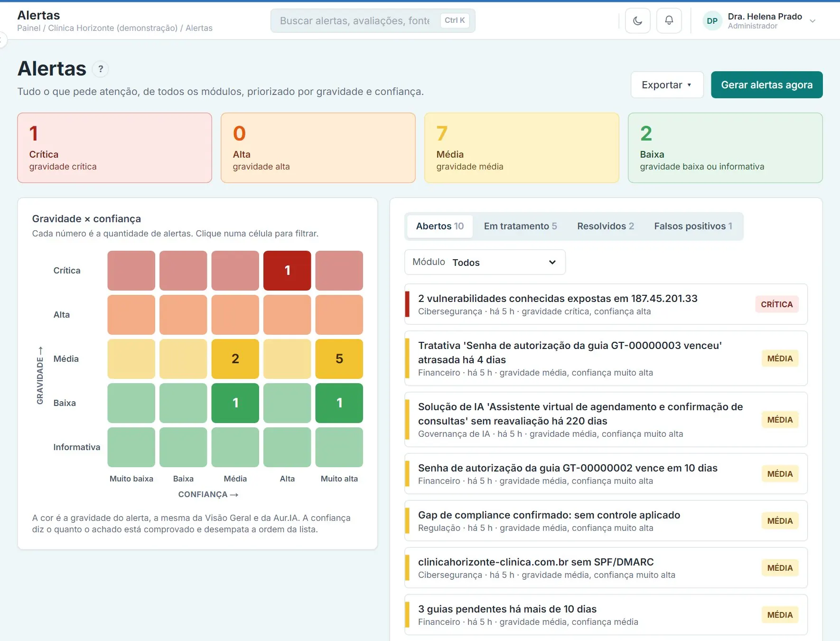
Task: Click Informativa severity, Muito baixa confidence cell
Action: 131,447
